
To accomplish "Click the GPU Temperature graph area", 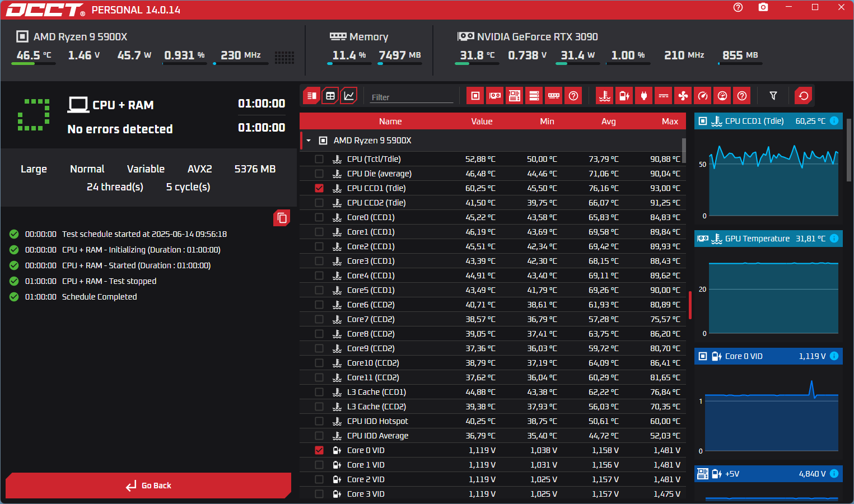I will pos(773,297).
